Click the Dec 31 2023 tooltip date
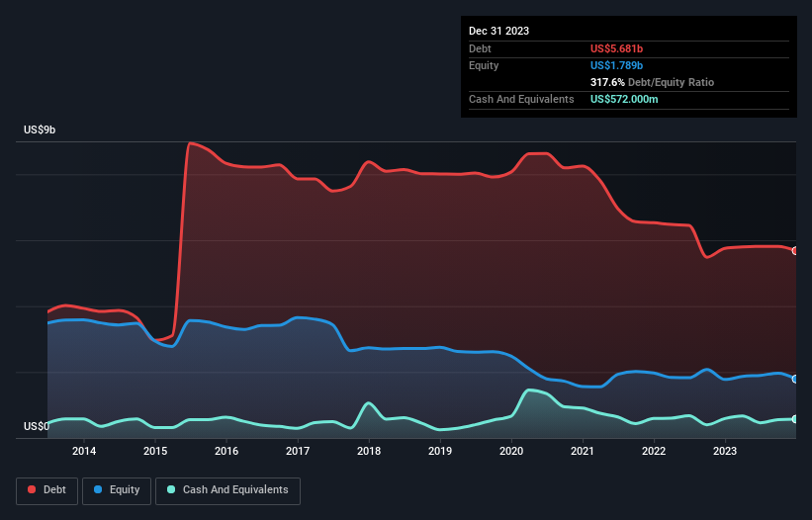This screenshot has height=520, width=812. [498, 31]
